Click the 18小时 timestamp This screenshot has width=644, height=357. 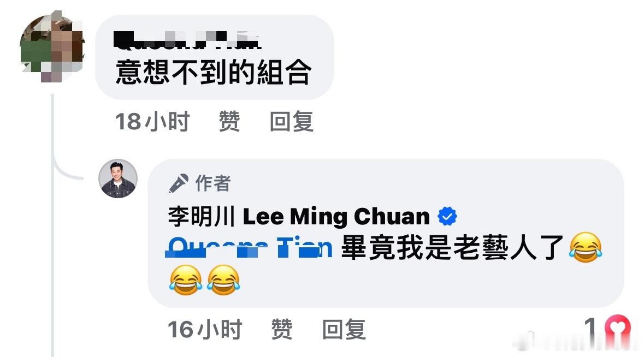point(152,122)
